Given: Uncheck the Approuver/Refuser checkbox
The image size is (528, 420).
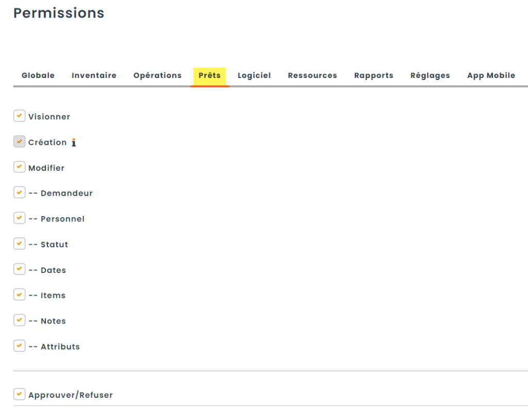Looking at the screenshot, I should tap(19, 395).
